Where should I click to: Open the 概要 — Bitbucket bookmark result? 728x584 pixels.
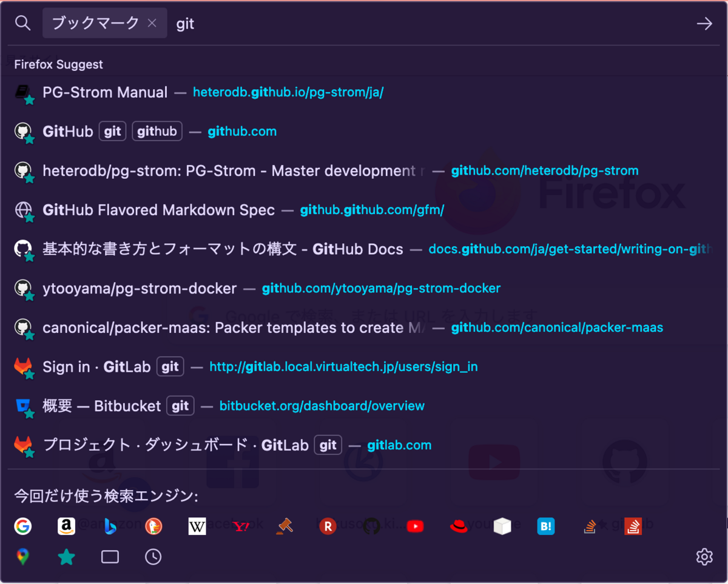click(364, 406)
